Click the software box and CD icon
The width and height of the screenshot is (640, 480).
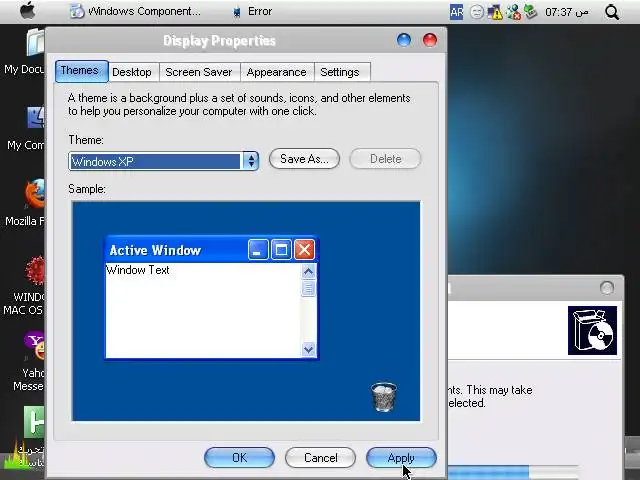[x=592, y=330]
